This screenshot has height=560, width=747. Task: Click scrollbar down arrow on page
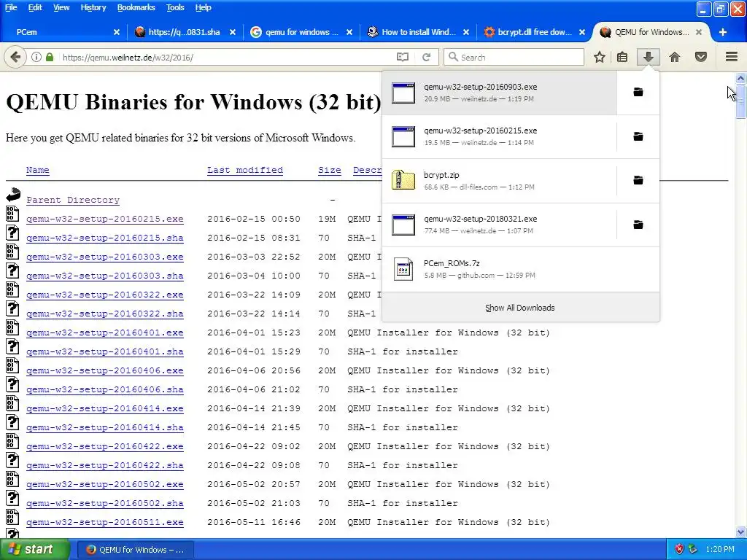pos(740,532)
